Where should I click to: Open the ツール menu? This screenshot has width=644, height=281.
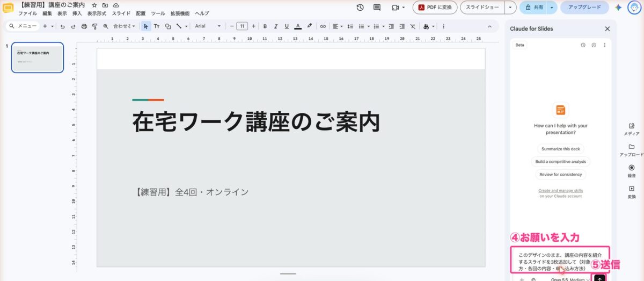(x=158, y=13)
